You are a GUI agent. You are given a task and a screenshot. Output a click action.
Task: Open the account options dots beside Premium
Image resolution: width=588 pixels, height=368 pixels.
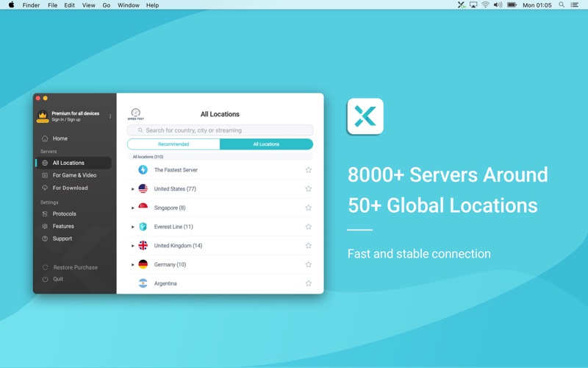pos(110,116)
